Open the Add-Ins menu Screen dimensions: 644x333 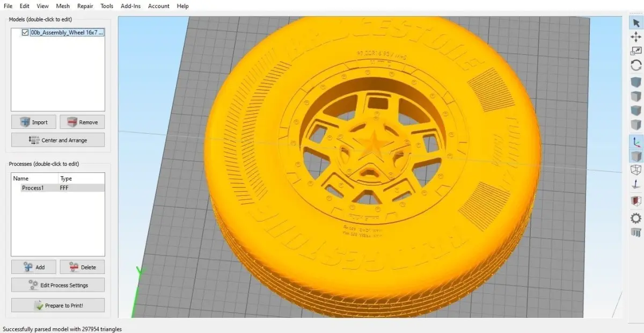131,6
